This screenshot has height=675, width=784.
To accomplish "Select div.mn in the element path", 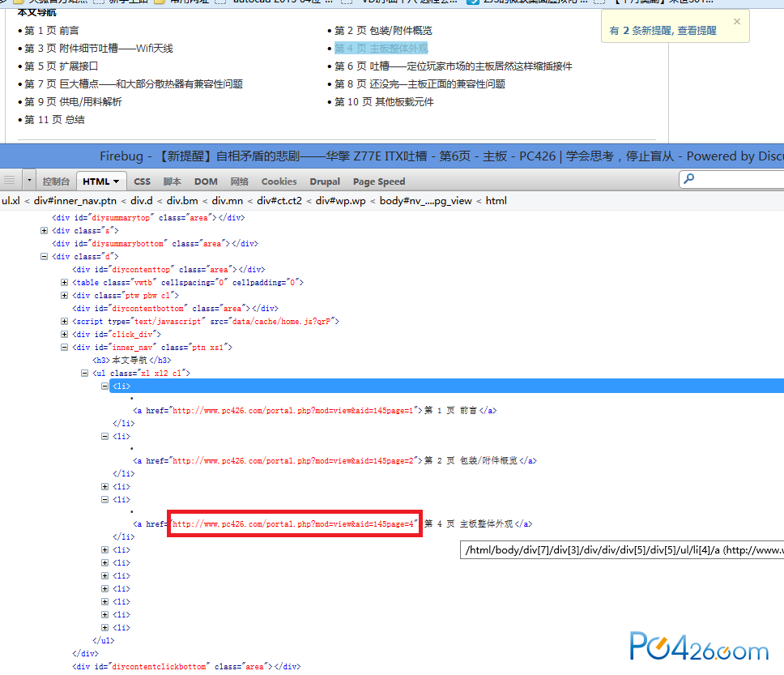I will pos(227,201).
